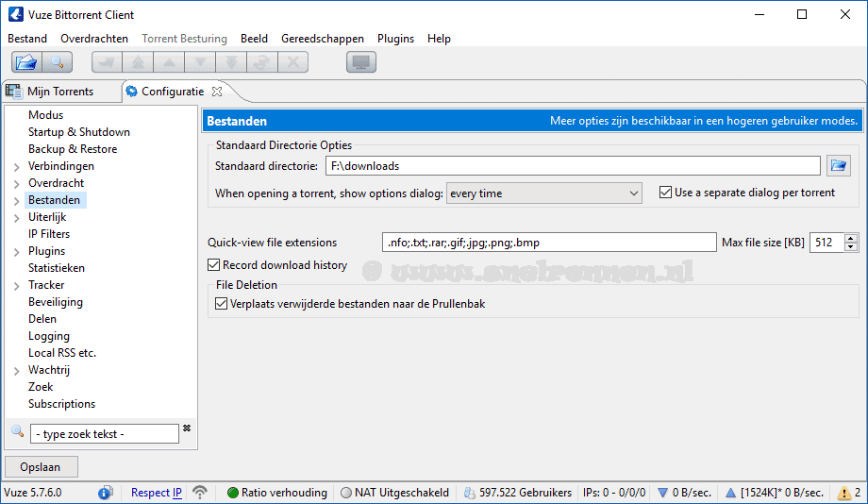Screen dimensions: 868x504
Task: Click the blue gear Configuratie tab icon
Action: tap(132, 92)
